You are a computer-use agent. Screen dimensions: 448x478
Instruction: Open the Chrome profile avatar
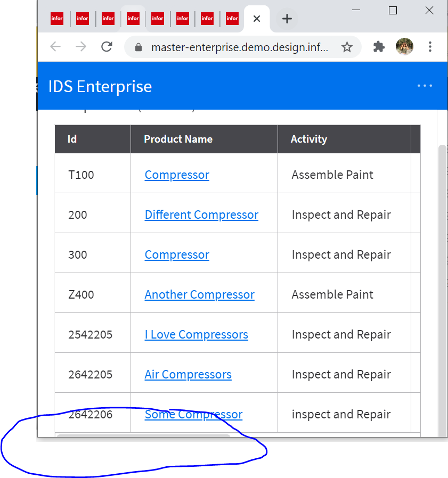[x=404, y=47]
